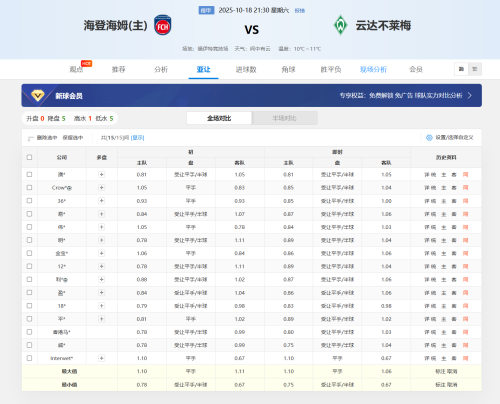Click the orange '同' icon in first row
The image size is (500, 404).
(x=465, y=174)
